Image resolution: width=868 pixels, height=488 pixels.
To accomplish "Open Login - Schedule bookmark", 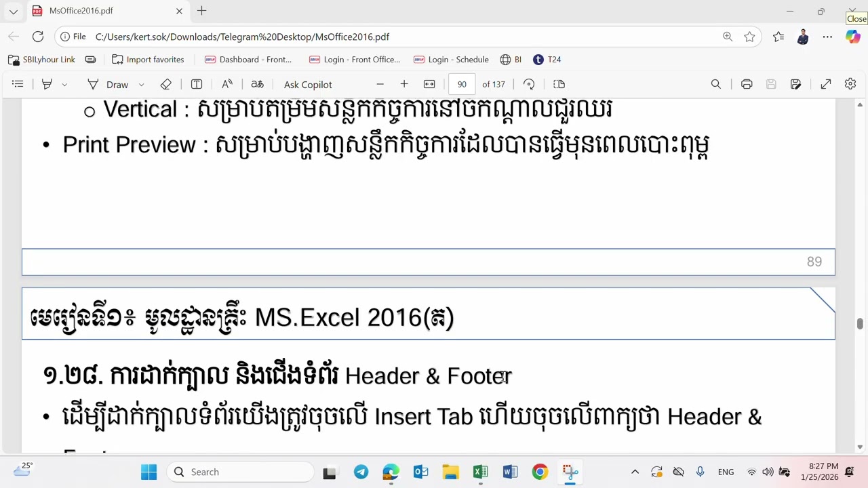I will coord(451,60).
